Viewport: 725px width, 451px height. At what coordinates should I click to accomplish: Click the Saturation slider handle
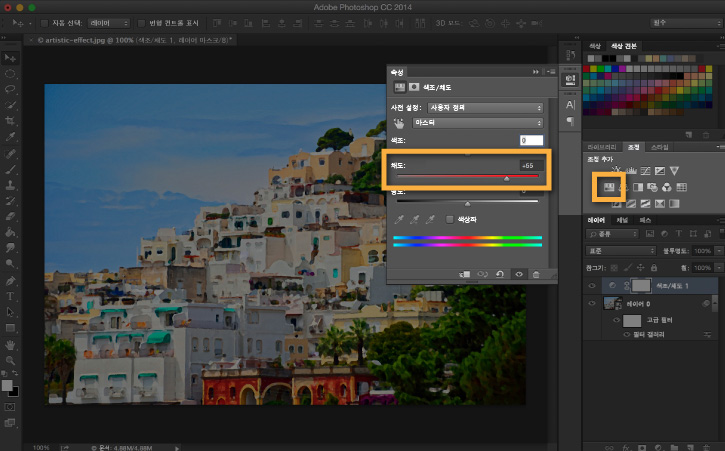tap(507, 179)
